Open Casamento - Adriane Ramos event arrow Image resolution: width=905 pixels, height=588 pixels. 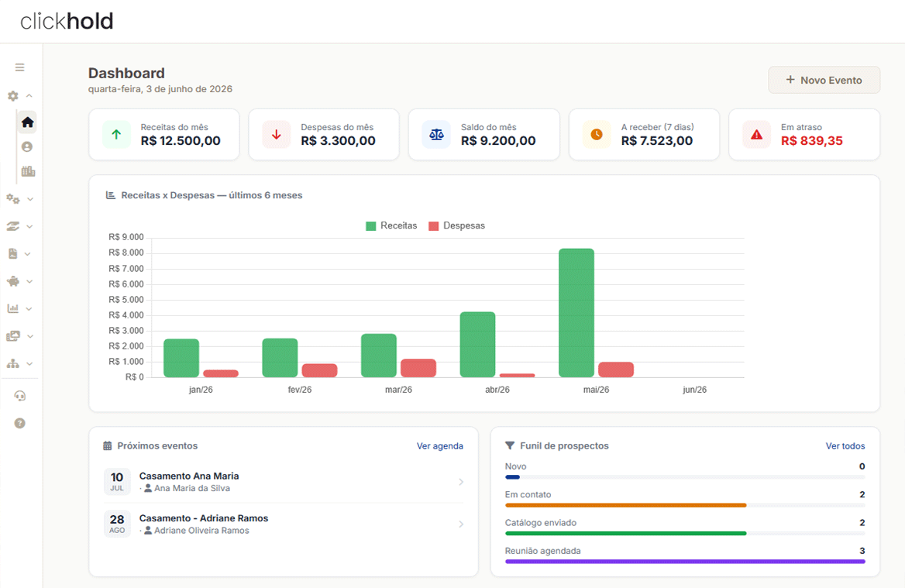pyautogui.click(x=460, y=524)
